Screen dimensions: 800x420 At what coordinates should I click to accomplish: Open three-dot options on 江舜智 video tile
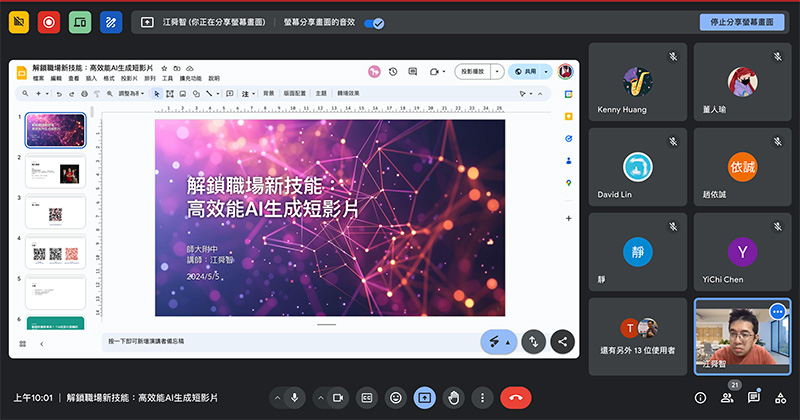pyautogui.click(x=778, y=311)
